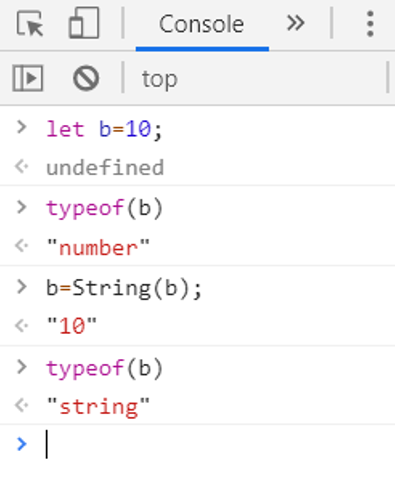Activate the inspect element picker icon
Viewport: 395px width, 477px height.
click(x=30, y=23)
